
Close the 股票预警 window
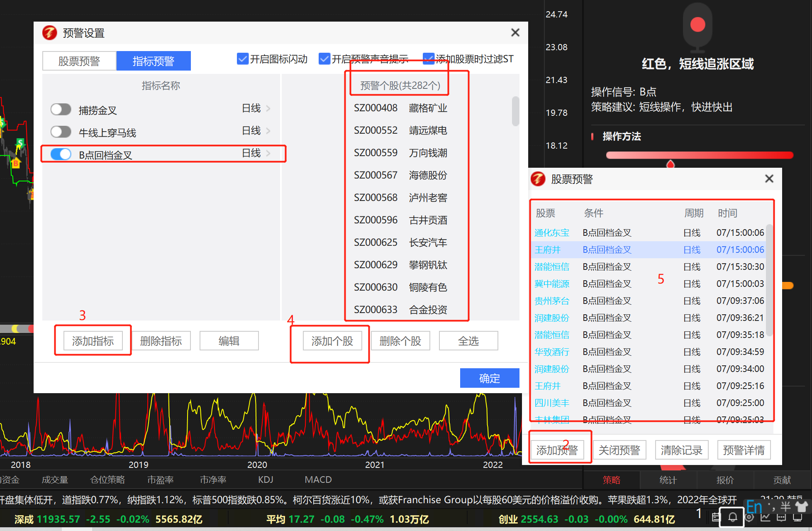pos(769,179)
